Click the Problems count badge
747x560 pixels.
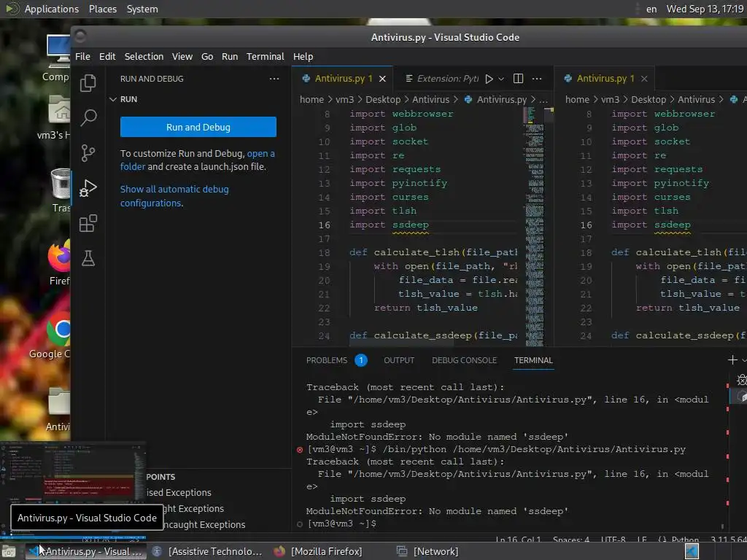click(x=361, y=360)
